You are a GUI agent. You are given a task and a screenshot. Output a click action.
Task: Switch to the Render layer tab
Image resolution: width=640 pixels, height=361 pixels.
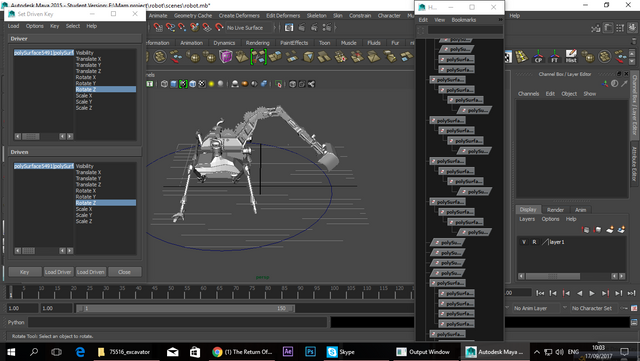point(555,210)
